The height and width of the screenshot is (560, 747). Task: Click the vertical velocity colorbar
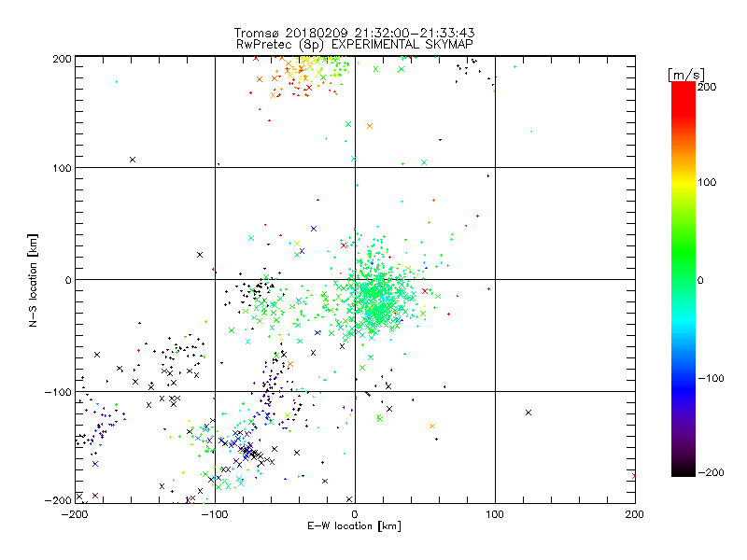684,278
